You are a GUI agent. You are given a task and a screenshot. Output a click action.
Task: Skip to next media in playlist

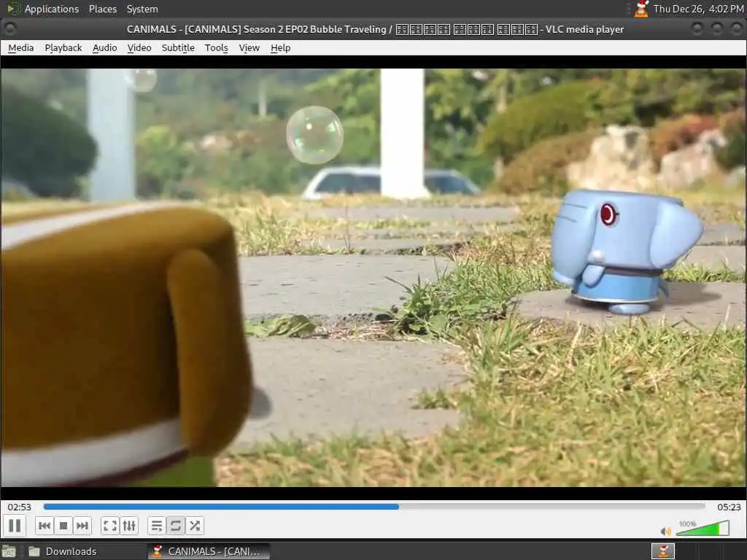(82, 526)
